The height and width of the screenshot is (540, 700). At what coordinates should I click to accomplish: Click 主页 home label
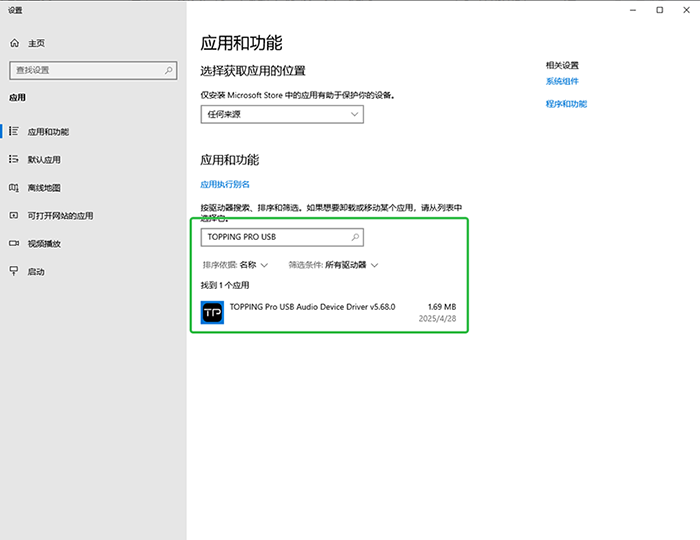coord(36,43)
